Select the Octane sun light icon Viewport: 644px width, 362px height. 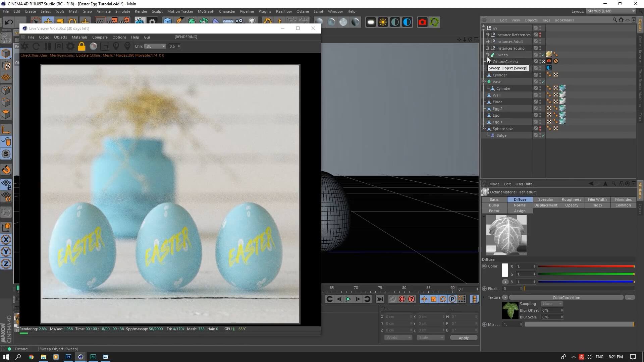pos(383,22)
